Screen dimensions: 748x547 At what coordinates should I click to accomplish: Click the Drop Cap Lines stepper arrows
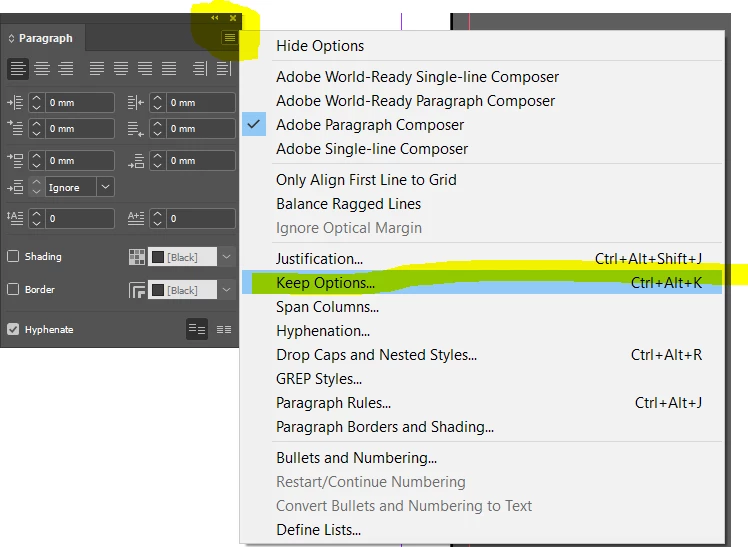pyautogui.click(x=36, y=218)
